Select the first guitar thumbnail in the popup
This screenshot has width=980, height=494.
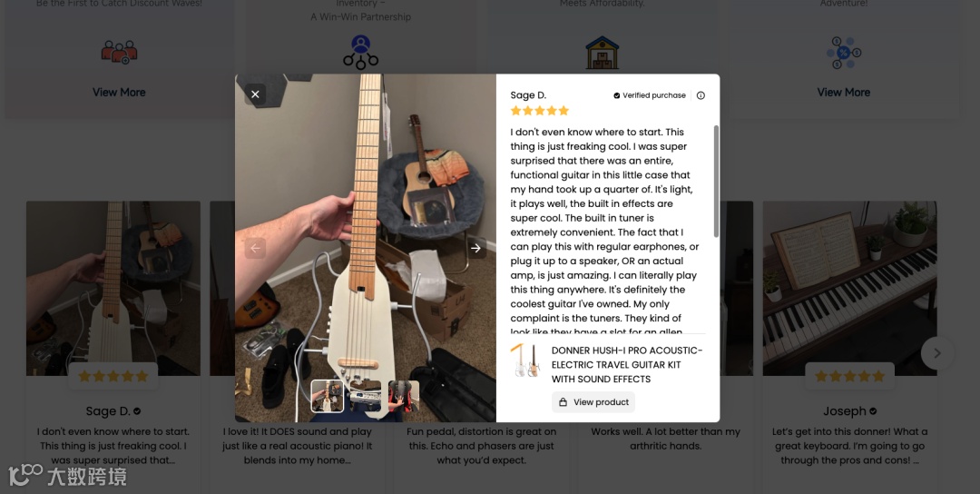pos(328,396)
